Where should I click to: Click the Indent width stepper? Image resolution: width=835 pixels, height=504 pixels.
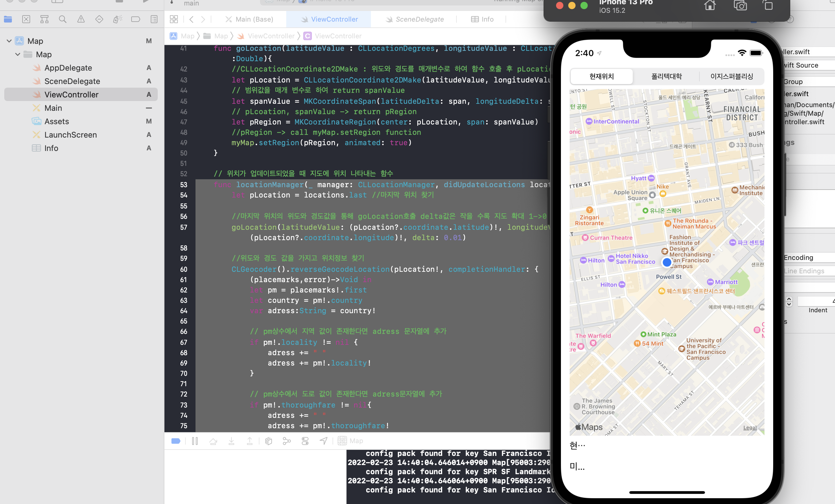(789, 301)
